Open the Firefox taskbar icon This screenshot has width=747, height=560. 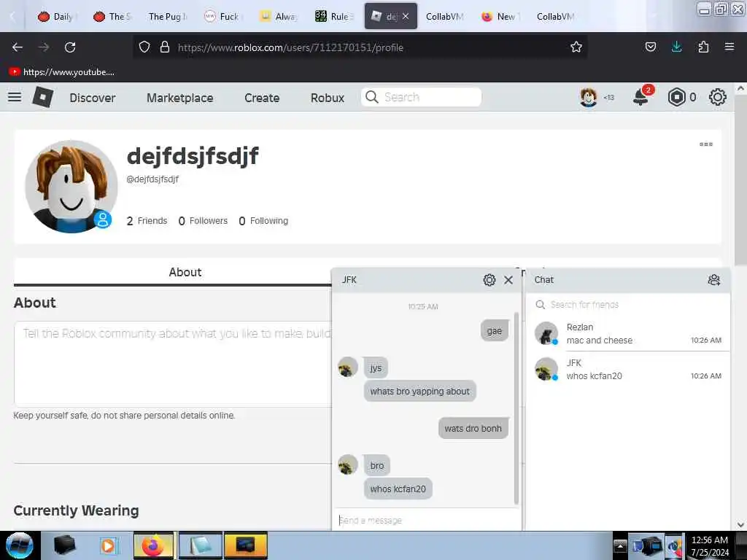pyautogui.click(x=154, y=545)
